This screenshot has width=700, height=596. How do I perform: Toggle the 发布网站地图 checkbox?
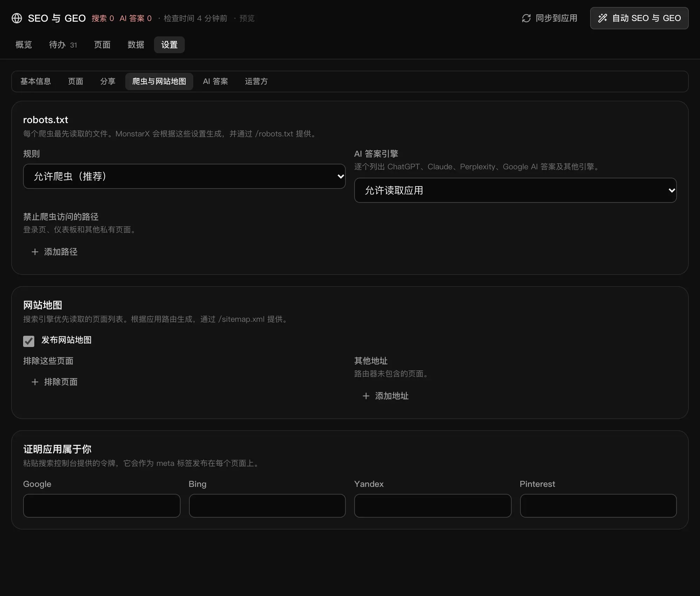pos(29,341)
